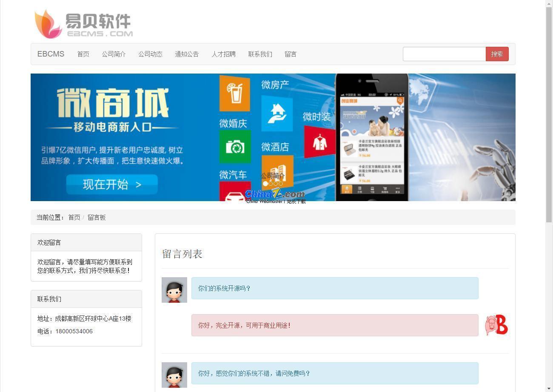Select the fourth carousel indicator dot
553x392 pixels.
coord(281,184)
